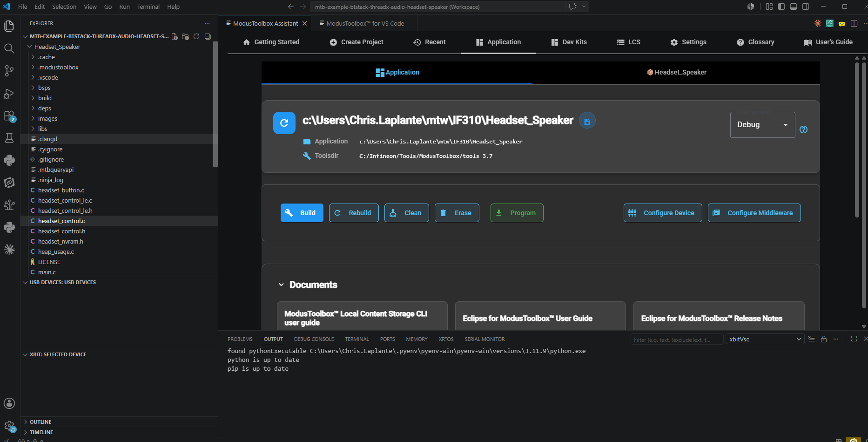The width and height of the screenshot is (868, 442).
Task: Open the Manage gear menu
Action: click(x=9, y=426)
